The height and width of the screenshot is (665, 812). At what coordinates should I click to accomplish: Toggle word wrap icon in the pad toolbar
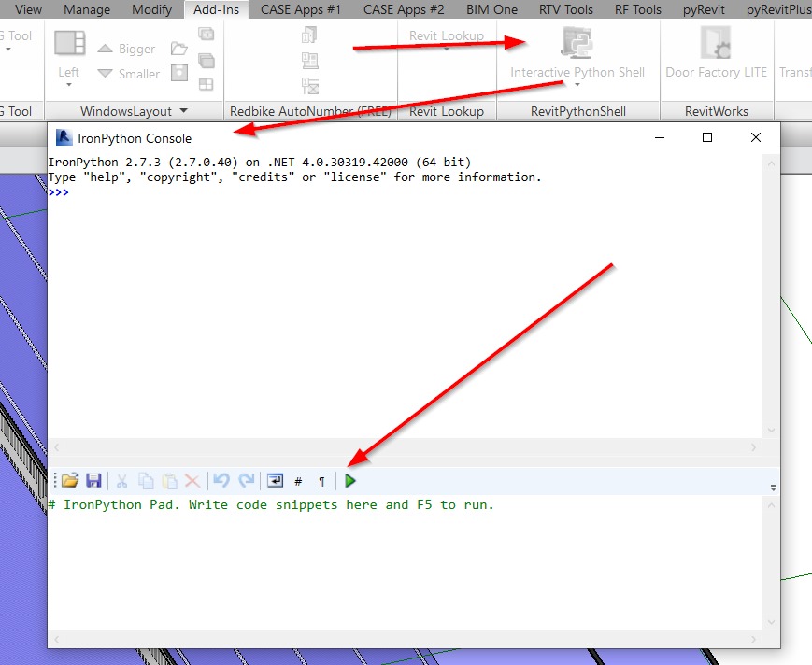point(275,481)
